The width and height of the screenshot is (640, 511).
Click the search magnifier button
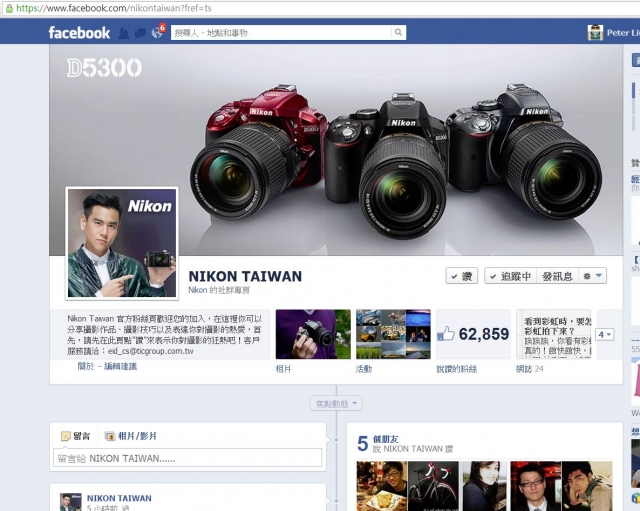pos(398,32)
